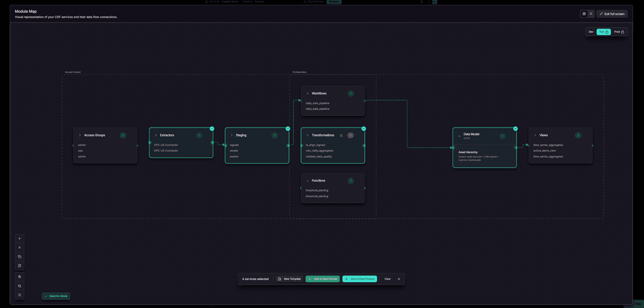Image resolution: width=644 pixels, height=308 pixels.
Task: Disable Selection Mode
Action: click(56, 296)
